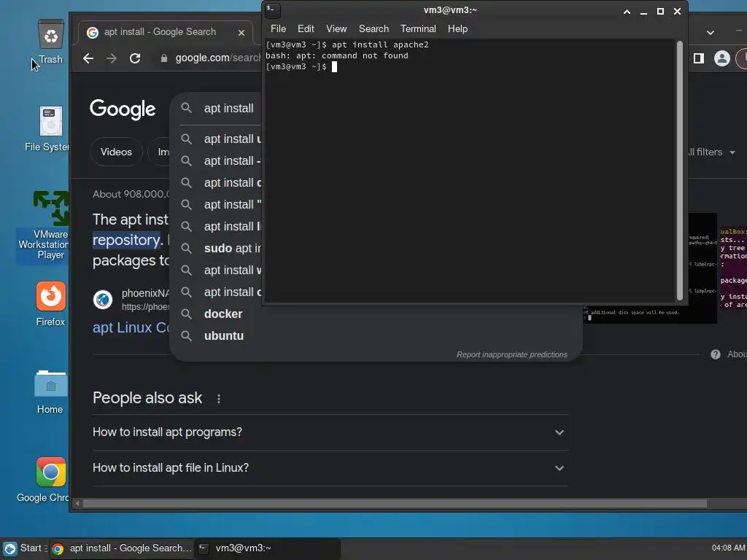The width and height of the screenshot is (747, 560).
Task: Open terminal View menu
Action: click(336, 28)
